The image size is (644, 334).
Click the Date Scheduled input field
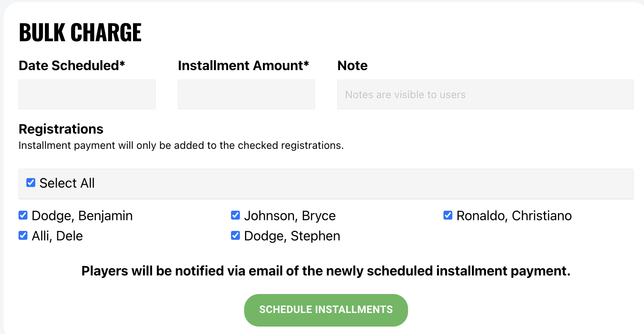(87, 94)
